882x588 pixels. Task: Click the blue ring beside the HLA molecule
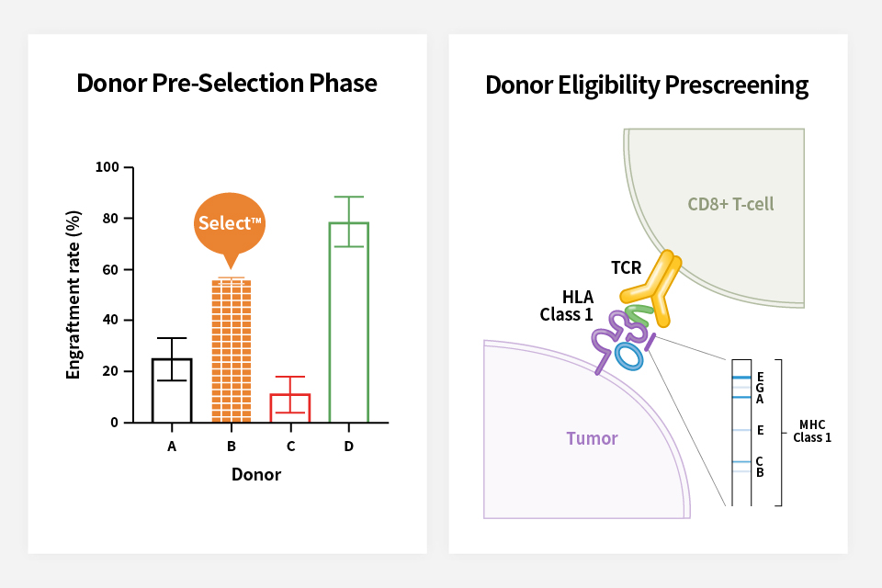click(629, 356)
